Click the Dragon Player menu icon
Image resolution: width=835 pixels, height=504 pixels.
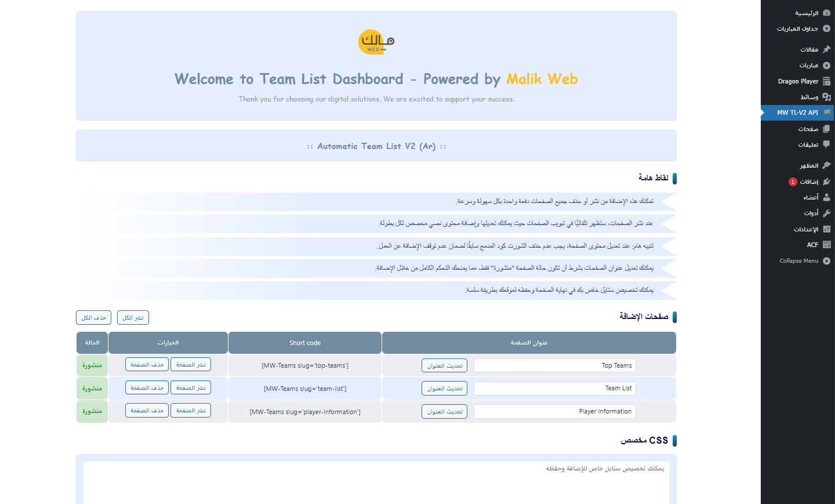(x=826, y=81)
